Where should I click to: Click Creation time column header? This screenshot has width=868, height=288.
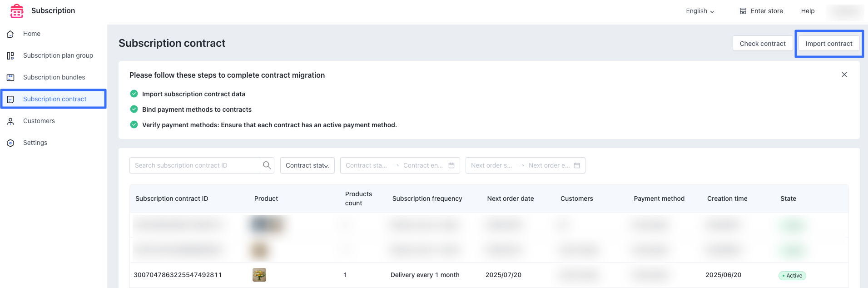point(727,199)
